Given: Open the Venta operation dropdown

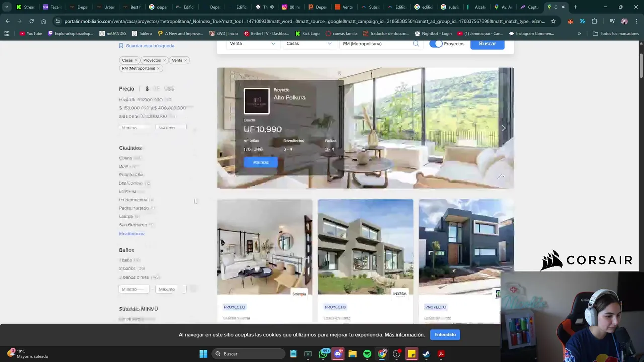Looking at the screenshot, I should pos(253,44).
